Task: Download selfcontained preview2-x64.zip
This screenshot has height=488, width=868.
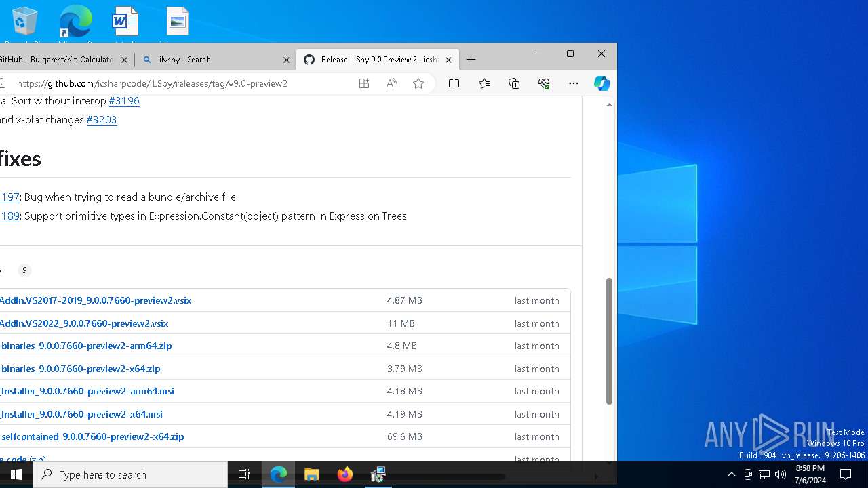Action: pos(92,436)
